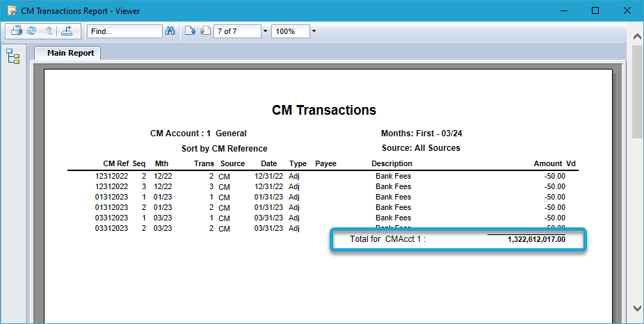This screenshot has width=644, height=324.
Task: Click CM Ref 12312022 in the Seq 3 row
Action: [x=111, y=186]
